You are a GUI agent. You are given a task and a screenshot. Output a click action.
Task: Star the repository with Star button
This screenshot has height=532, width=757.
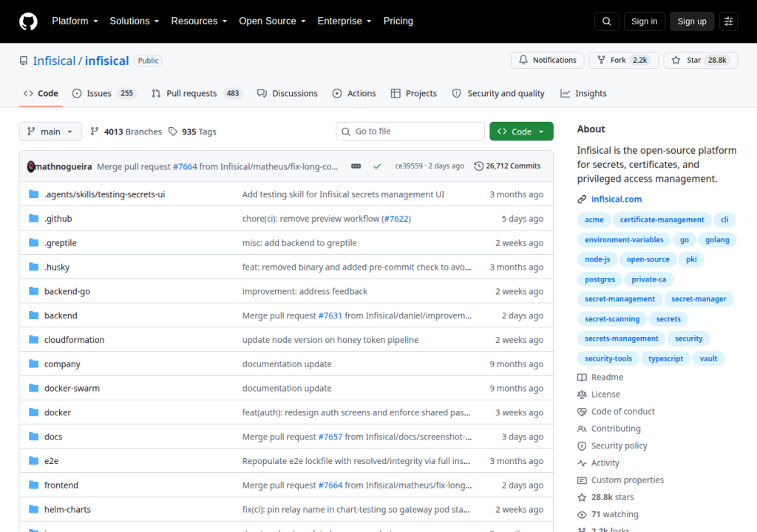click(x=701, y=60)
